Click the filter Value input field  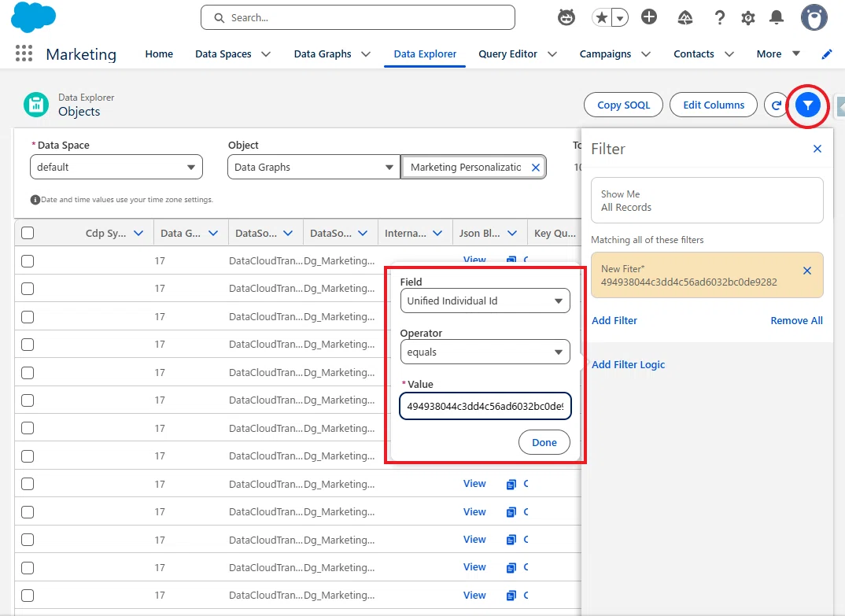(x=485, y=406)
